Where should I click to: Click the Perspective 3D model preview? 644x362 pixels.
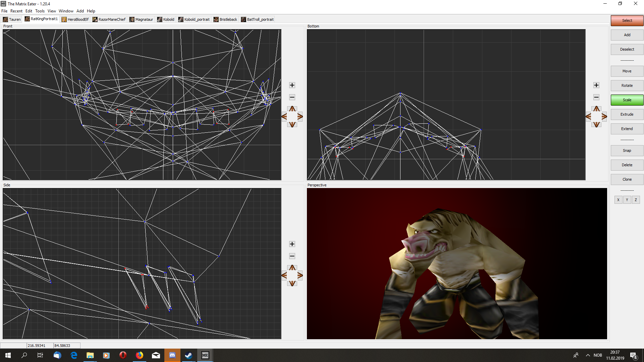click(x=457, y=263)
